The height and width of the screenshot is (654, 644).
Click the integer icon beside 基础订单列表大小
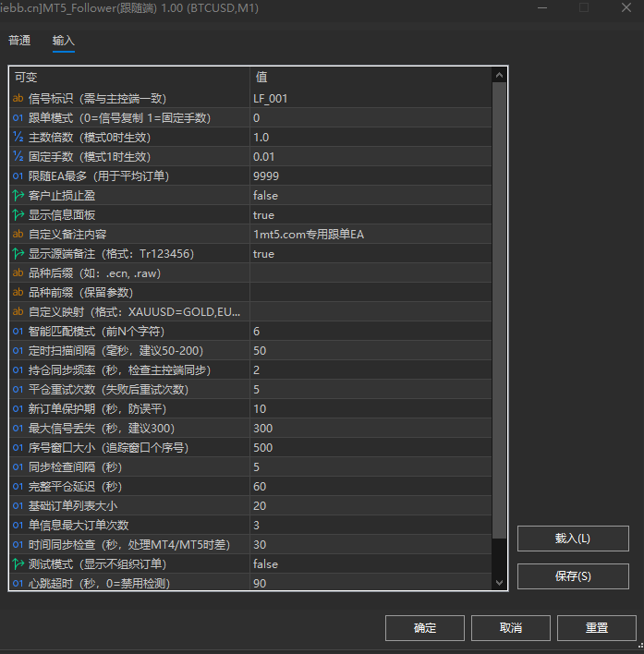[x=18, y=506]
